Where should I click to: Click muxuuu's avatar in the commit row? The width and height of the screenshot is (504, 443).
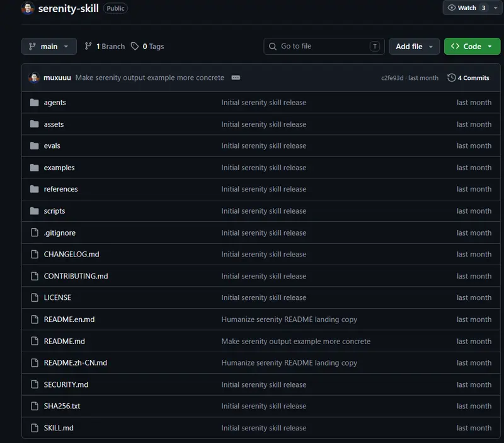[x=34, y=78]
